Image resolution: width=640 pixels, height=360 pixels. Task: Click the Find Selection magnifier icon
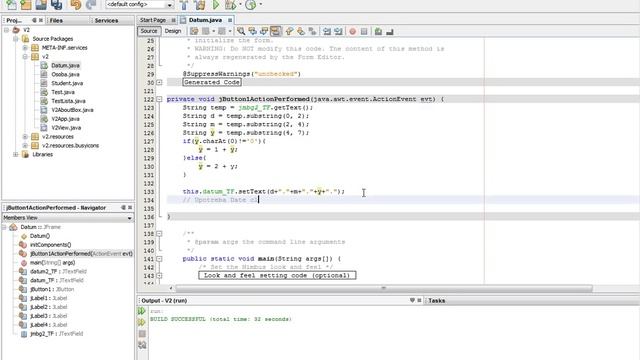(x=241, y=31)
